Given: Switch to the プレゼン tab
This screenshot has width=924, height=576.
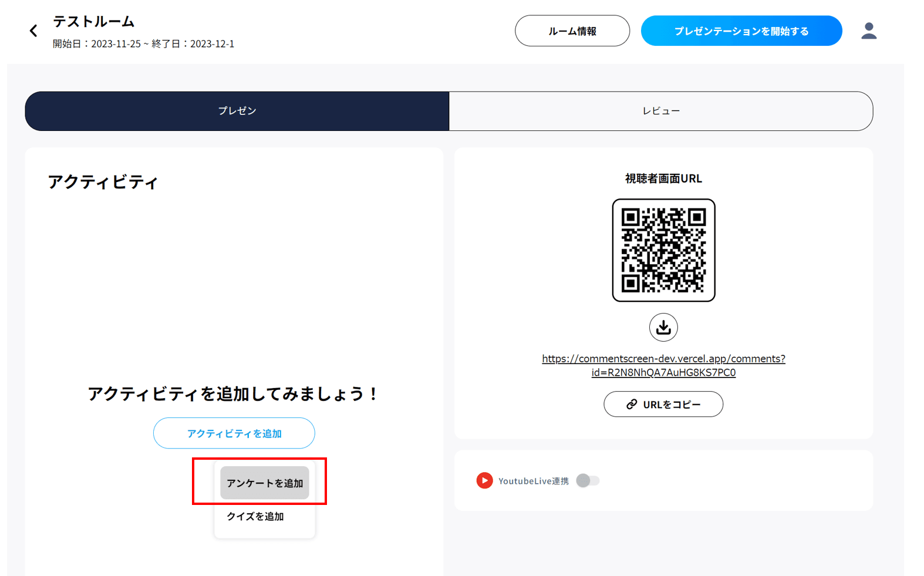Looking at the screenshot, I should 237,111.
